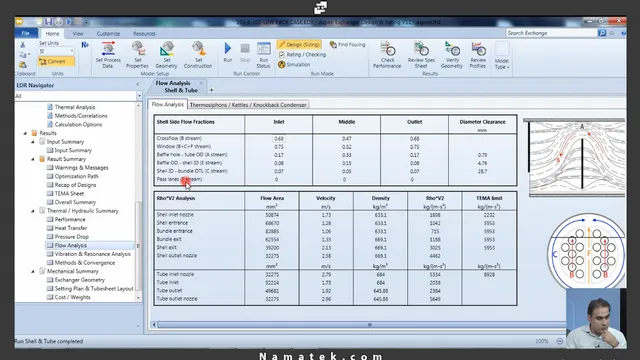Image resolution: width=640 pixels, height=360 pixels.
Task: Open Set Properties
Action: pos(138,55)
